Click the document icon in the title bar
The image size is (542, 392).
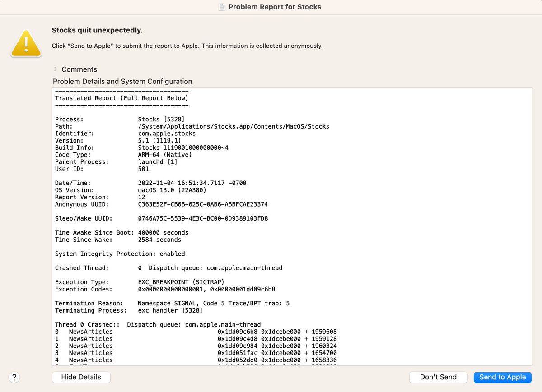222,7
